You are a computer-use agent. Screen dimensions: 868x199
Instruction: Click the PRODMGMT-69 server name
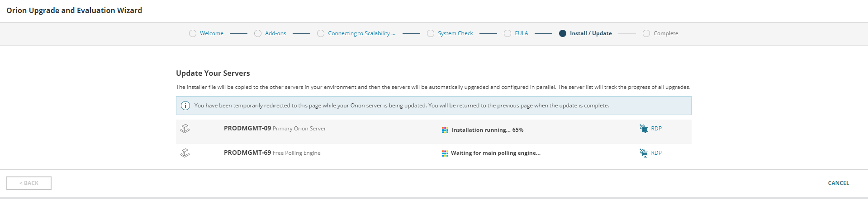247,153
